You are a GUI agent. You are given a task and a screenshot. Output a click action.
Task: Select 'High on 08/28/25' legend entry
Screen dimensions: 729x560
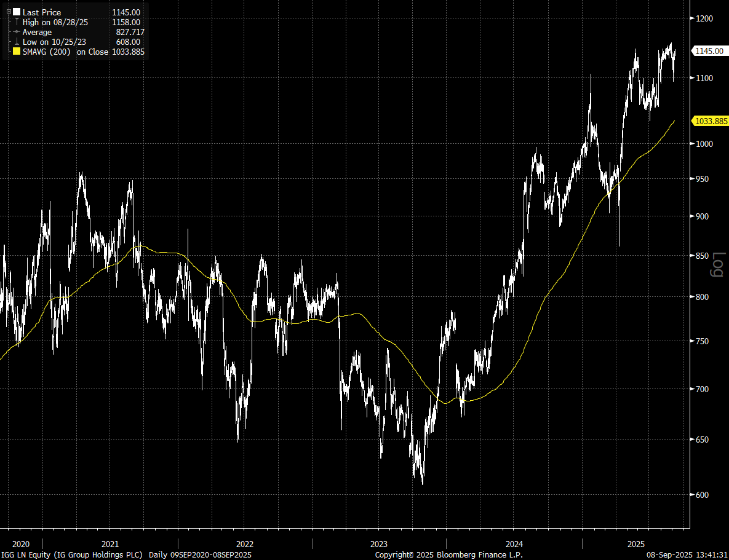coord(55,22)
